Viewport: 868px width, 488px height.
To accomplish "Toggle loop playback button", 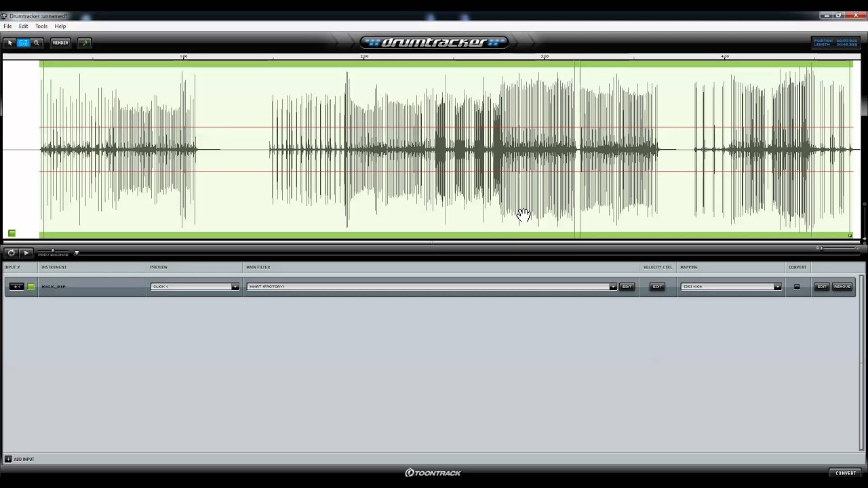I will tap(11, 253).
